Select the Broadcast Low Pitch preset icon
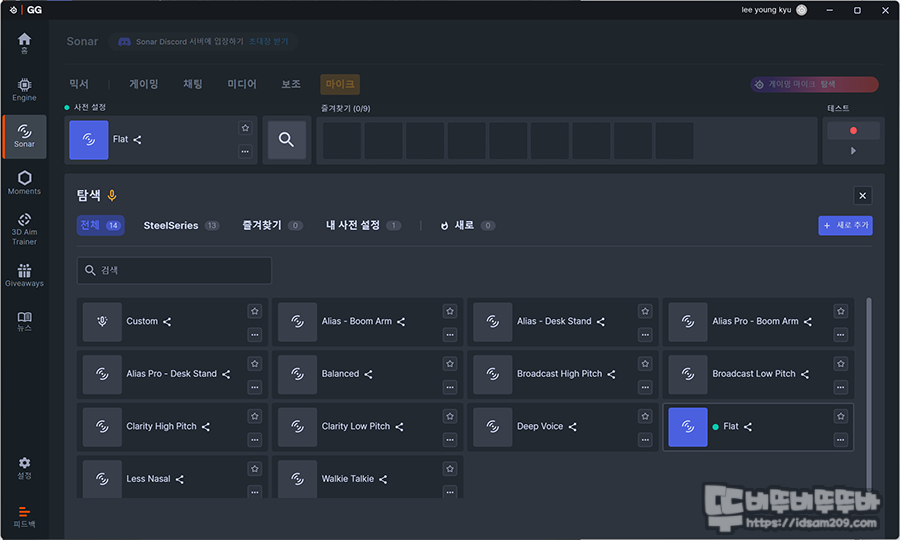 [x=688, y=374]
